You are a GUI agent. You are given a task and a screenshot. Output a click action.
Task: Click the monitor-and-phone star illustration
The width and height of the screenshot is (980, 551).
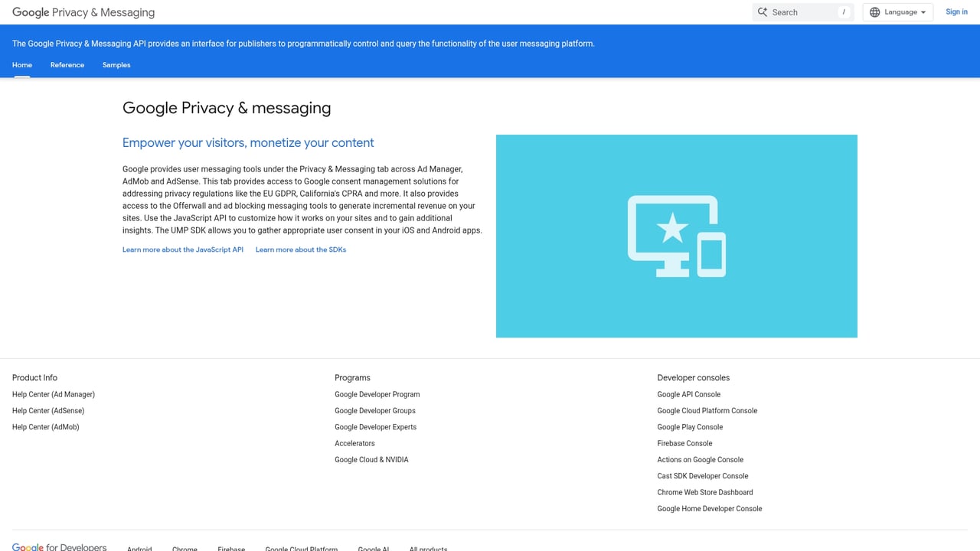(x=677, y=236)
